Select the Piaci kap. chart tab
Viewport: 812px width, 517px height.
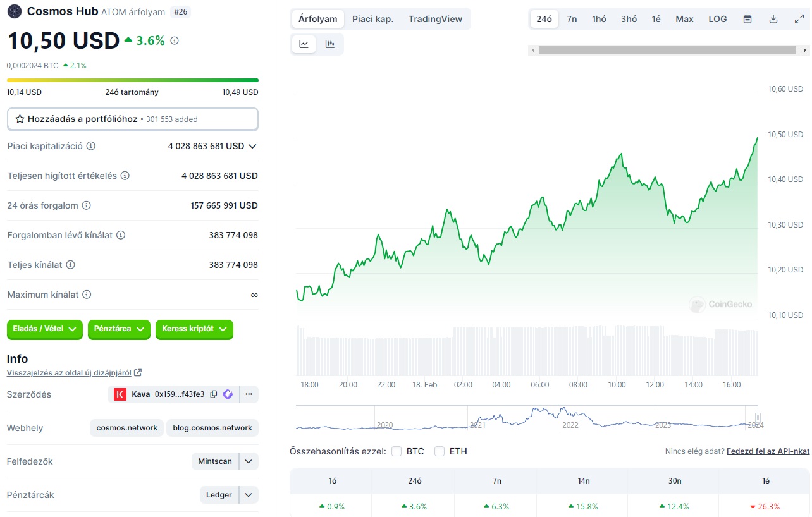coord(373,19)
